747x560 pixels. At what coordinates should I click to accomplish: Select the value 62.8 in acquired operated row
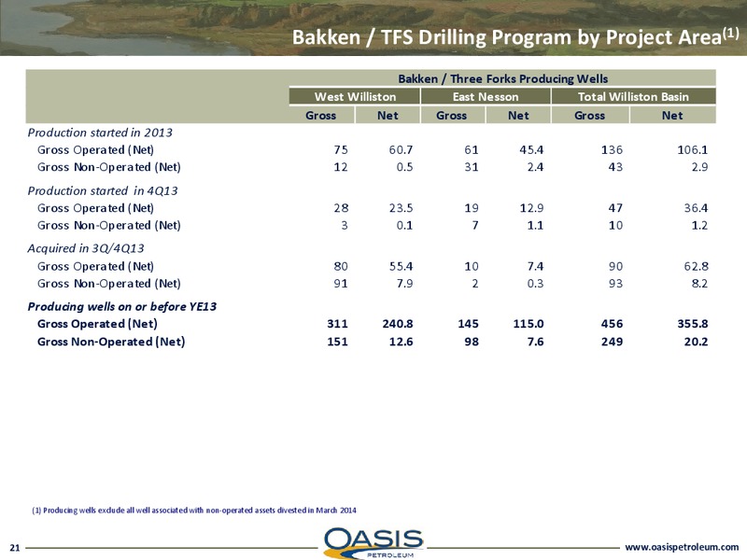click(696, 266)
